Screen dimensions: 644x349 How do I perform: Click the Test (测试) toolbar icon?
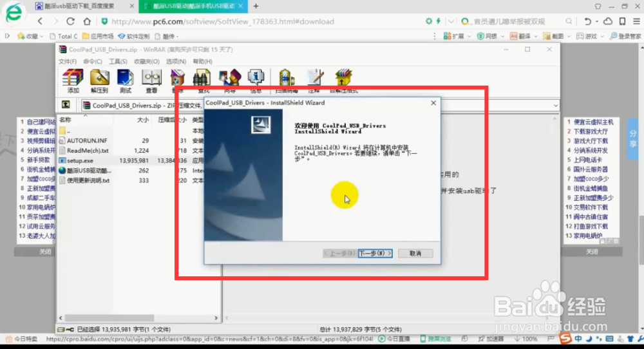[126, 81]
